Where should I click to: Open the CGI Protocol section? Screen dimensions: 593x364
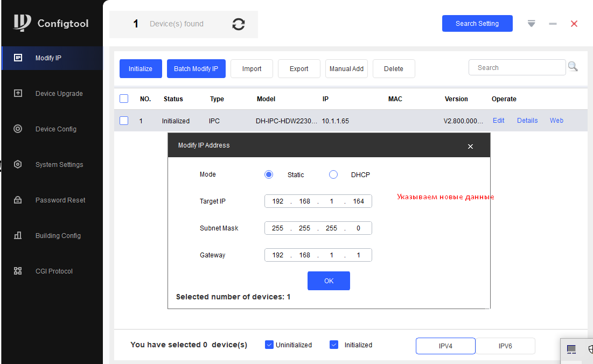click(52, 271)
